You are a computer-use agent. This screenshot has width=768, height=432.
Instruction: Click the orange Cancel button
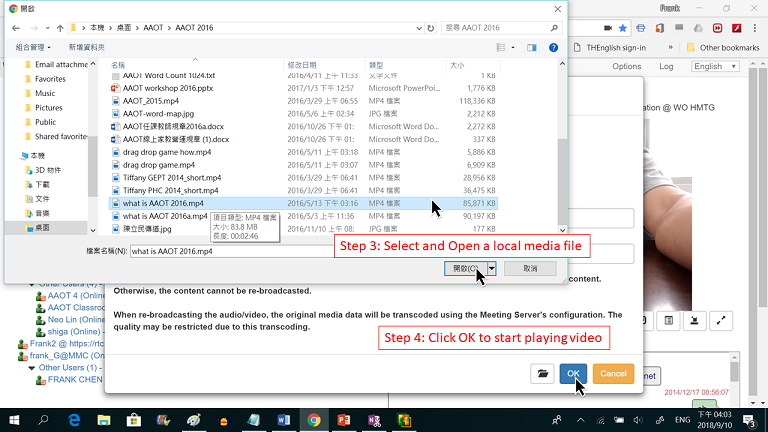click(x=613, y=373)
